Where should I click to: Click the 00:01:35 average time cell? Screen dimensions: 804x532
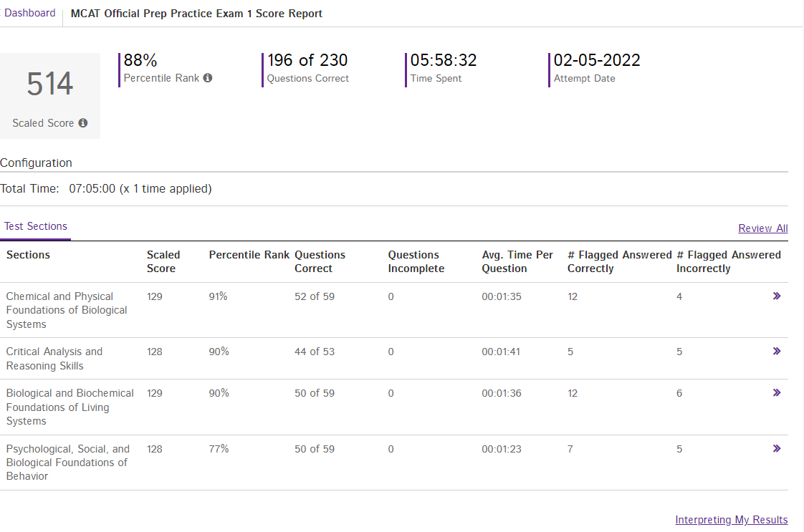tap(502, 296)
